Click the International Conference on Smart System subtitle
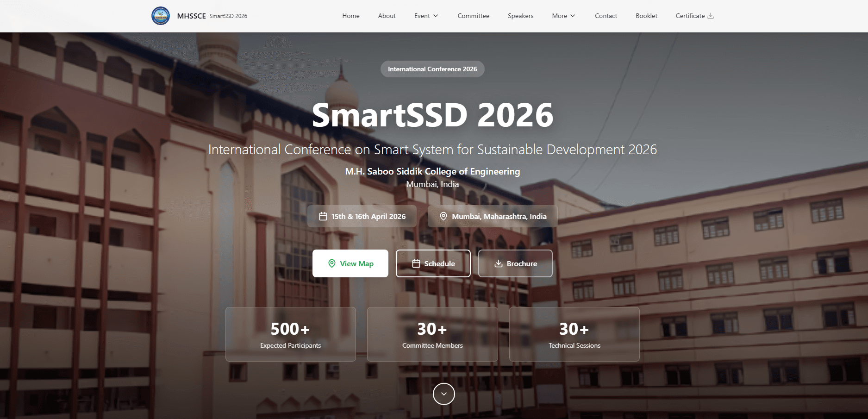The image size is (868, 419). tap(432, 150)
